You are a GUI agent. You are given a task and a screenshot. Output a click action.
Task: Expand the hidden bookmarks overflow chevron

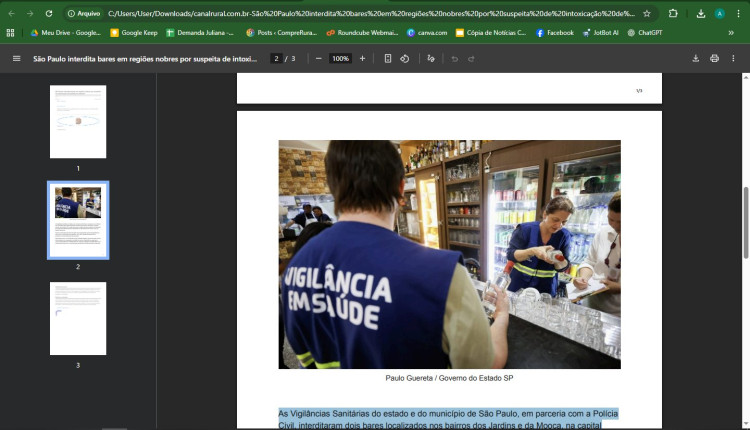(731, 33)
